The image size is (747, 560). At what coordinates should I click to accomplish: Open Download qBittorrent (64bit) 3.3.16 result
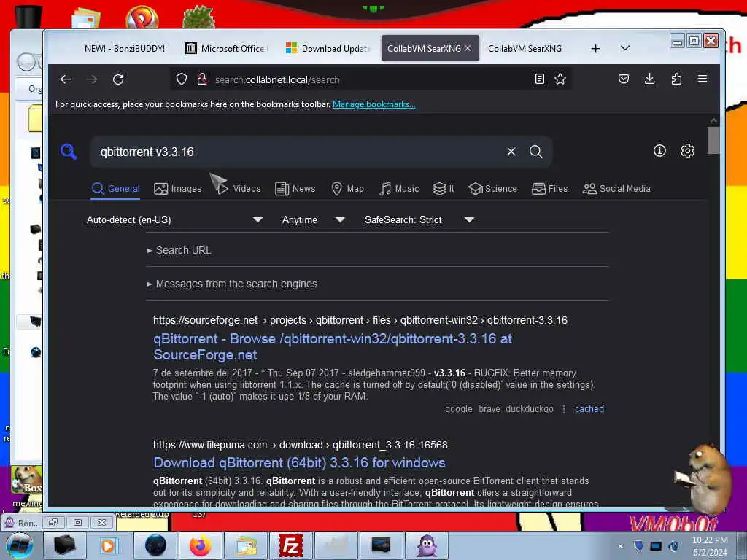tap(299, 463)
